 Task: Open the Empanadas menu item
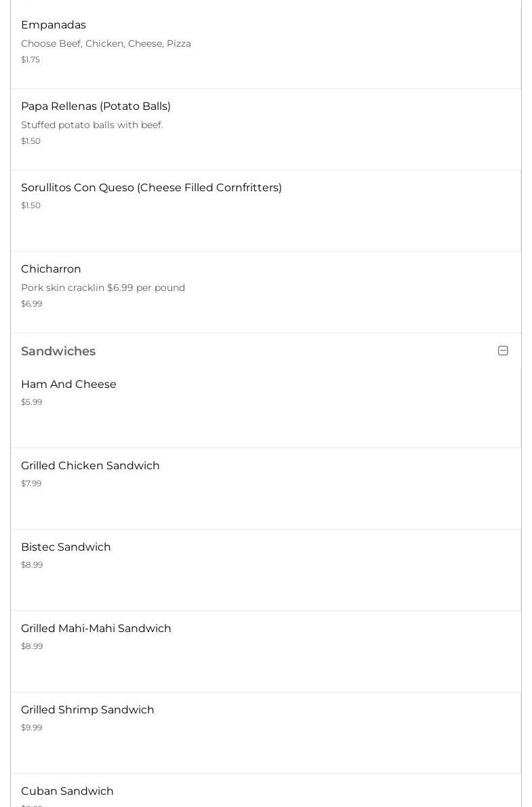(x=54, y=25)
